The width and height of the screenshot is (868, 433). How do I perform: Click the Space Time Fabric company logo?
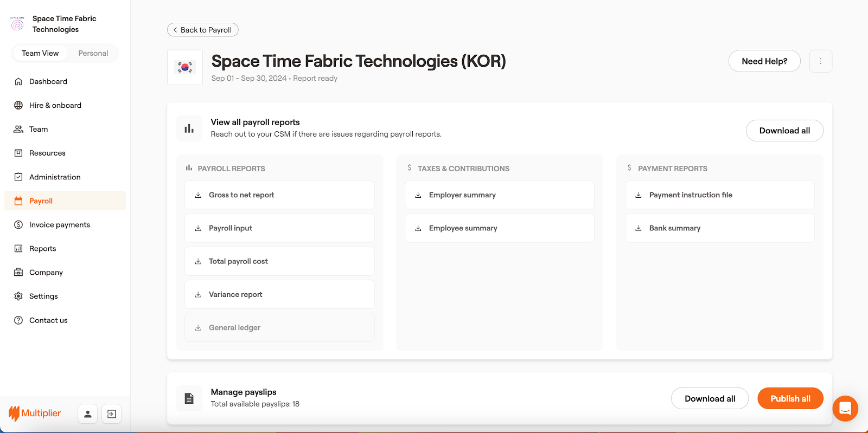pyautogui.click(x=17, y=24)
